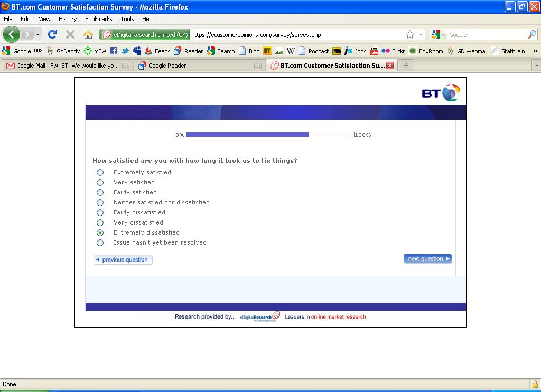Go back with previous question button
The height and width of the screenshot is (392, 541).
click(123, 260)
